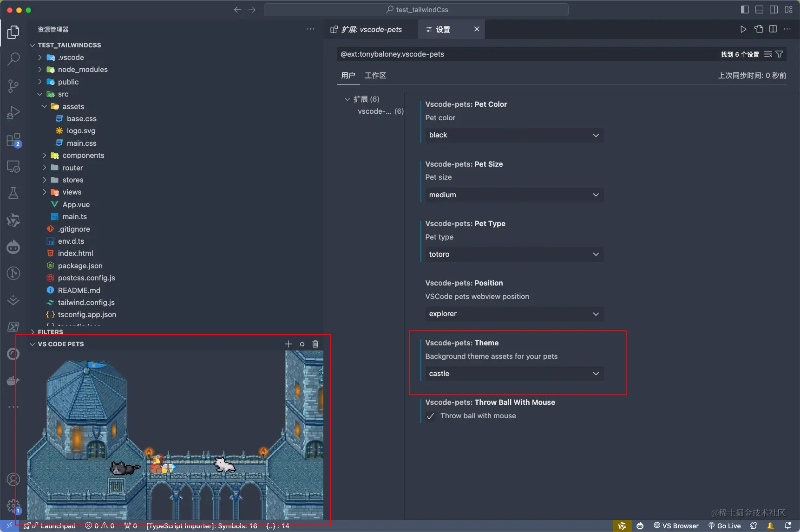The height and width of the screenshot is (532, 800).
Task: Click the title bar command center search
Action: pos(416,10)
